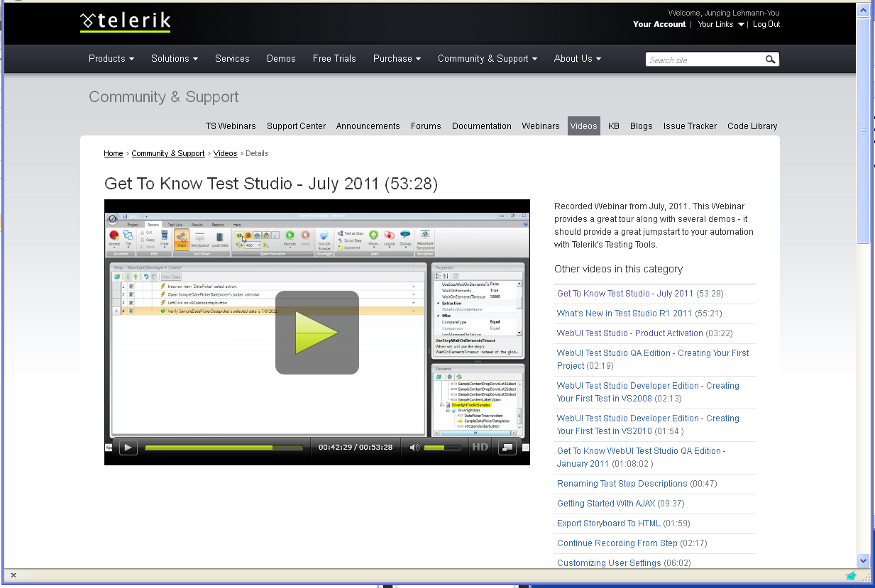The width and height of the screenshot is (875, 588).
Task: Open the Purchase dropdown menu
Action: click(x=397, y=59)
